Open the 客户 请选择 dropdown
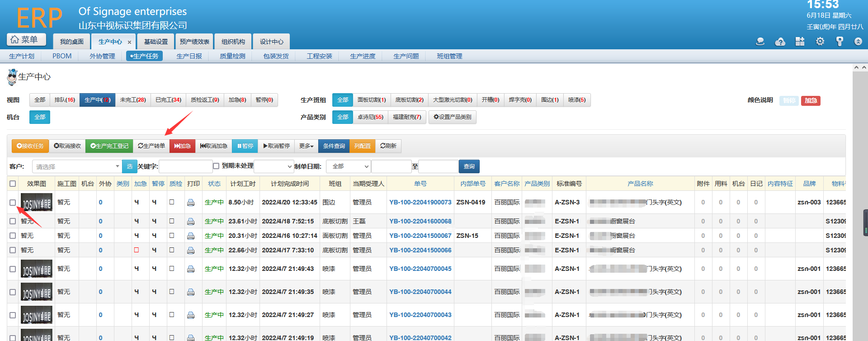Image resolution: width=868 pixels, height=341 pixels. click(x=77, y=166)
